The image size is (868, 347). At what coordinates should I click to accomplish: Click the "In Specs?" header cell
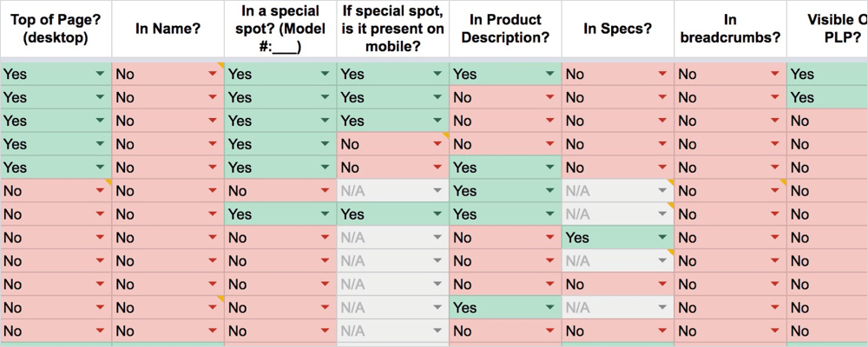tap(617, 29)
